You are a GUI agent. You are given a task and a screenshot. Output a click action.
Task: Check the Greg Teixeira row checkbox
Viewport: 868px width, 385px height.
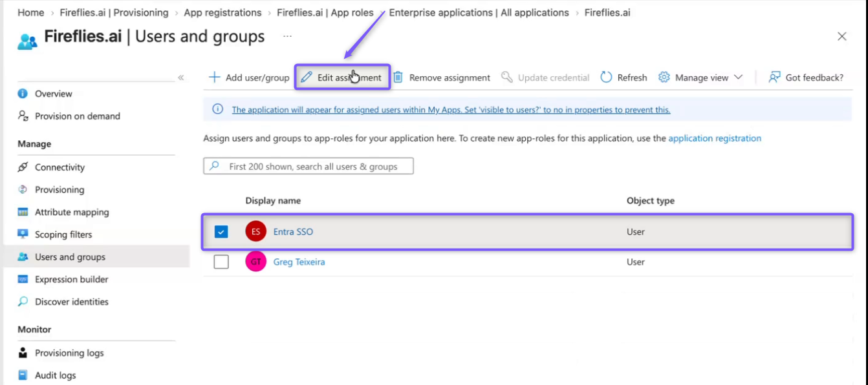coord(221,262)
